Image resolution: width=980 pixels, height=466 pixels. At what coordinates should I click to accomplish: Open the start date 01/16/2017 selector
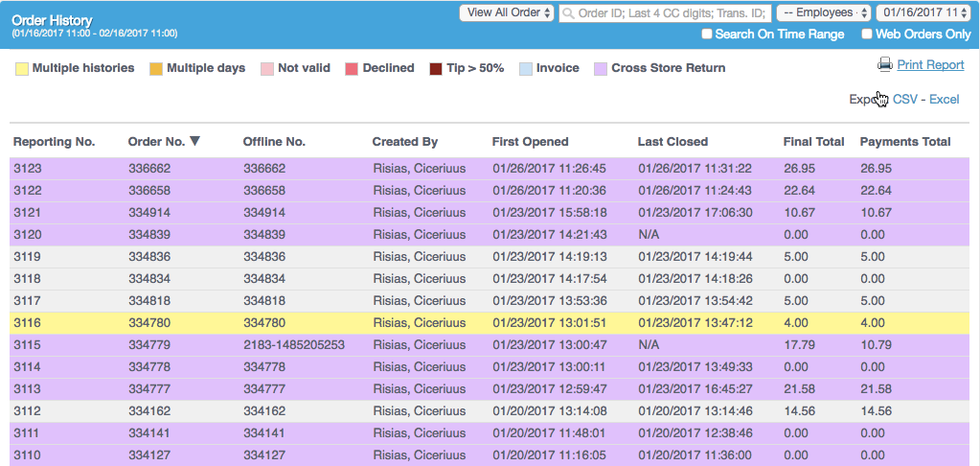pyautogui.click(x=923, y=12)
